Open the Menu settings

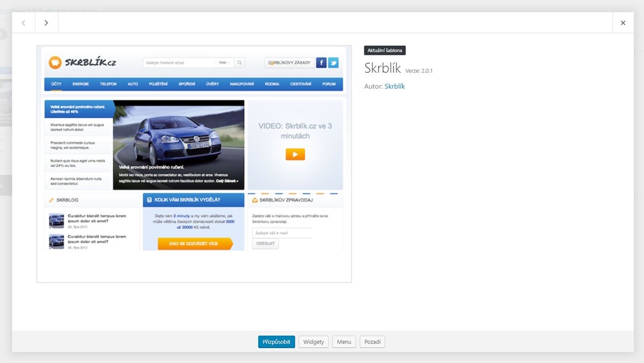click(344, 342)
